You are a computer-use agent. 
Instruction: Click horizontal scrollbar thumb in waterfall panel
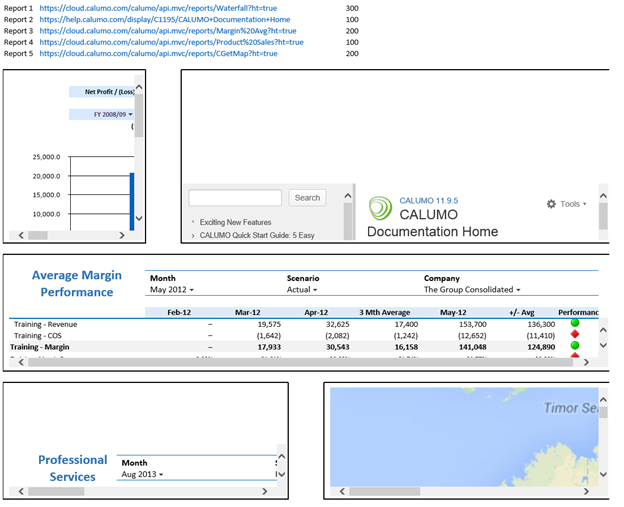click(x=38, y=235)
